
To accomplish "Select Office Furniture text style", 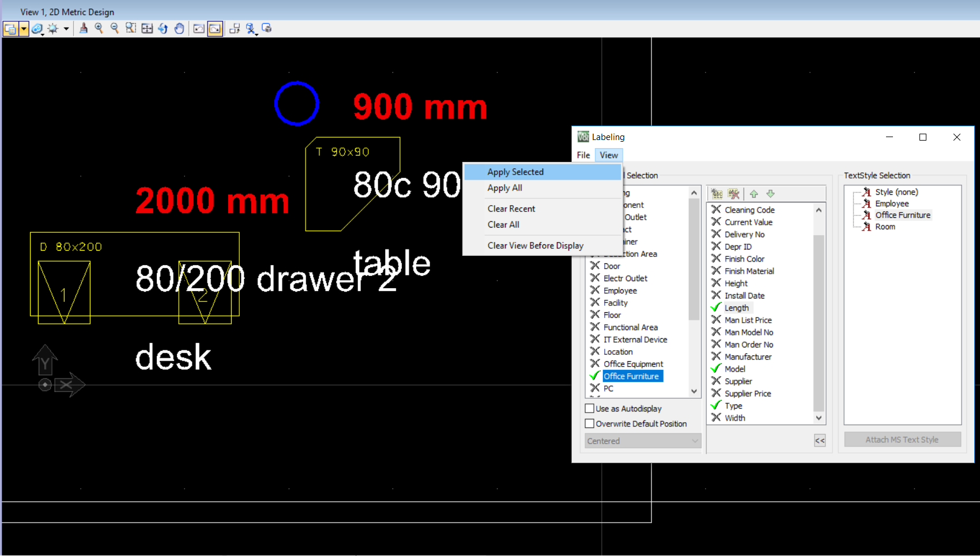I will [x=903, y=215].
